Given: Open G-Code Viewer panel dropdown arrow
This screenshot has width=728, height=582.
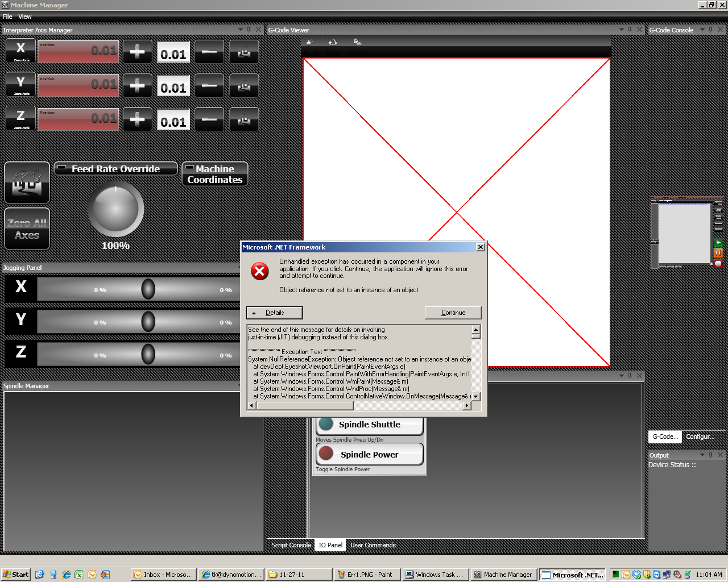Looking at the screenshot, I should click(621, 30).
